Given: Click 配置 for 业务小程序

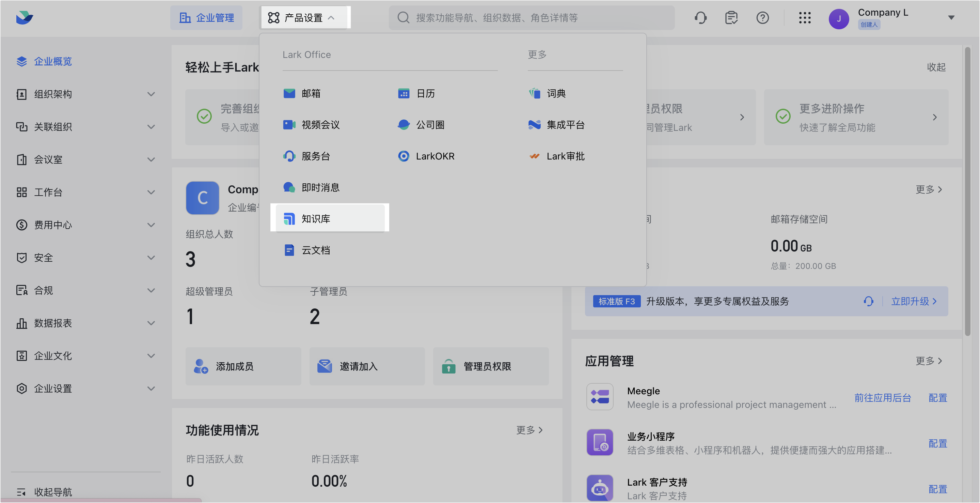Looking at the screenshot, I should (937, 443).
